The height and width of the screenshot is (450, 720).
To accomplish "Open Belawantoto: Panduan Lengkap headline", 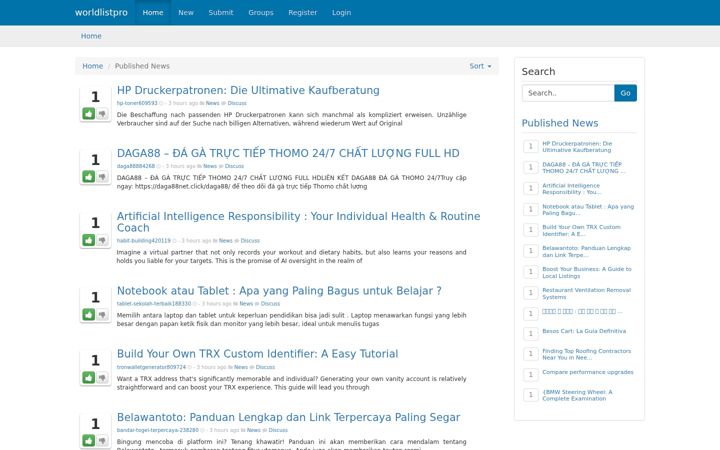I will click(x=288, y=417).
